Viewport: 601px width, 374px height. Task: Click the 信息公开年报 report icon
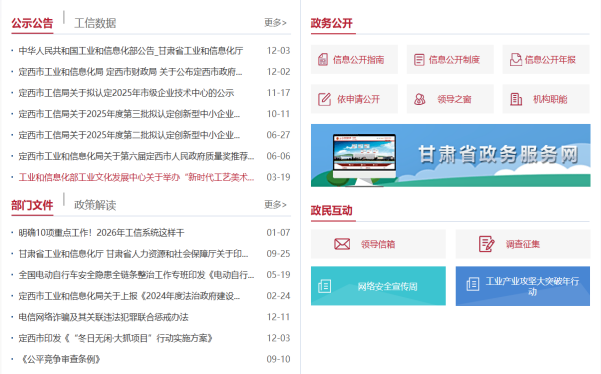[x=516, y=59]
